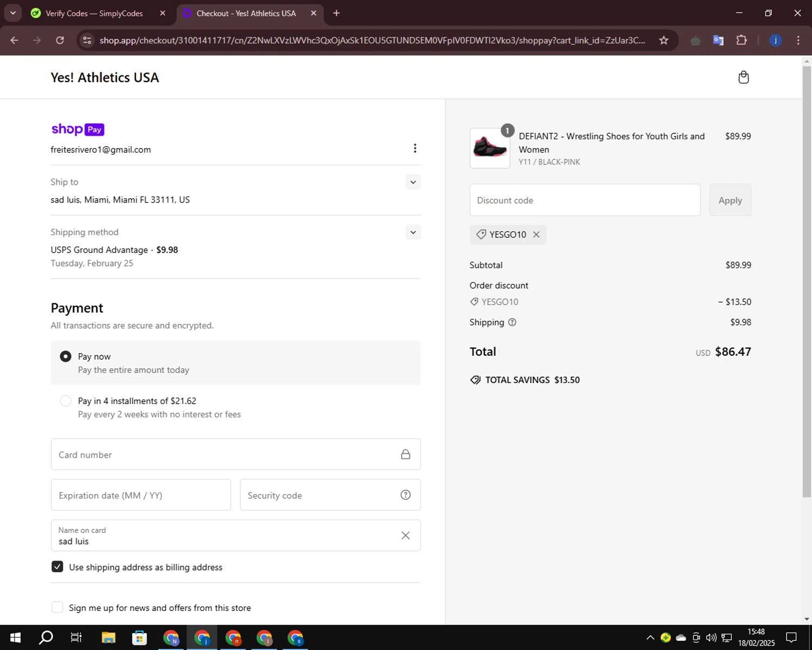Image resolution: width=812 pixels, height=650 pixels.
Task: Click the Shop Pay logo
Action: (77, 129)
